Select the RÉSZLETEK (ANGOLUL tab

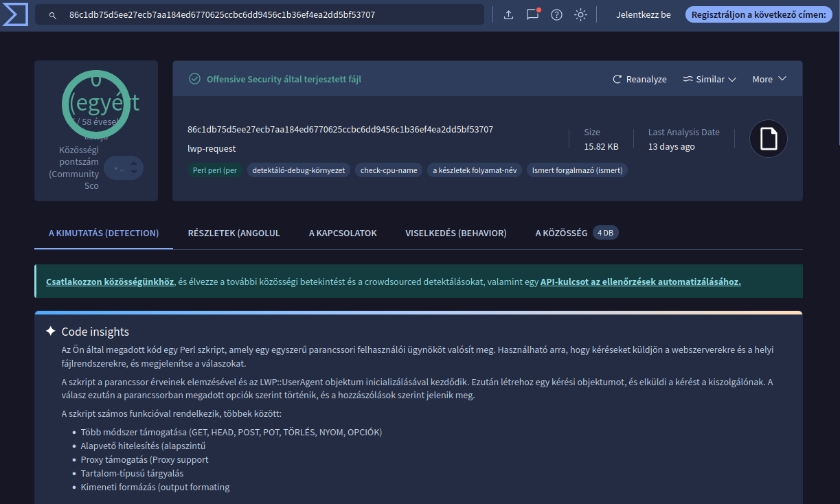click(x=234, y=233)
